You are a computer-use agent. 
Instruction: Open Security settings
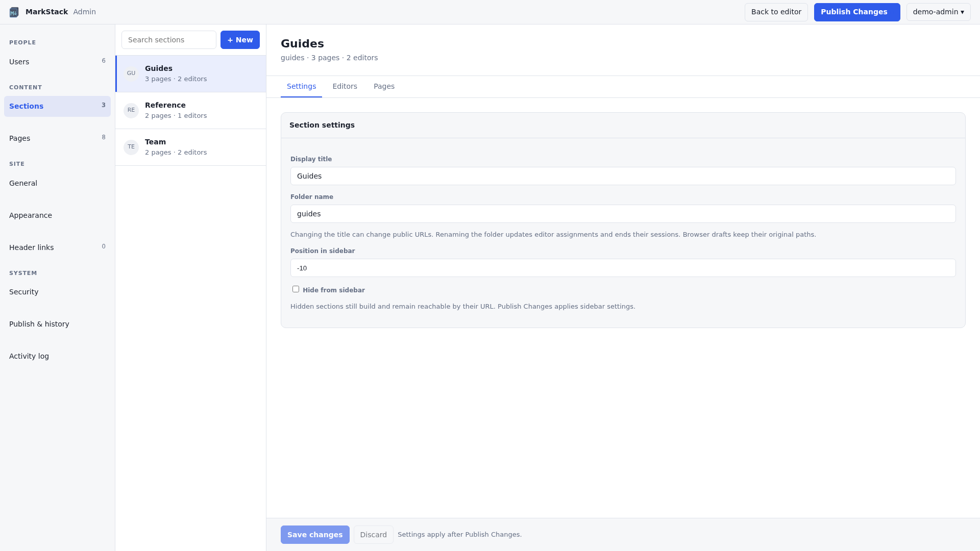57,292
